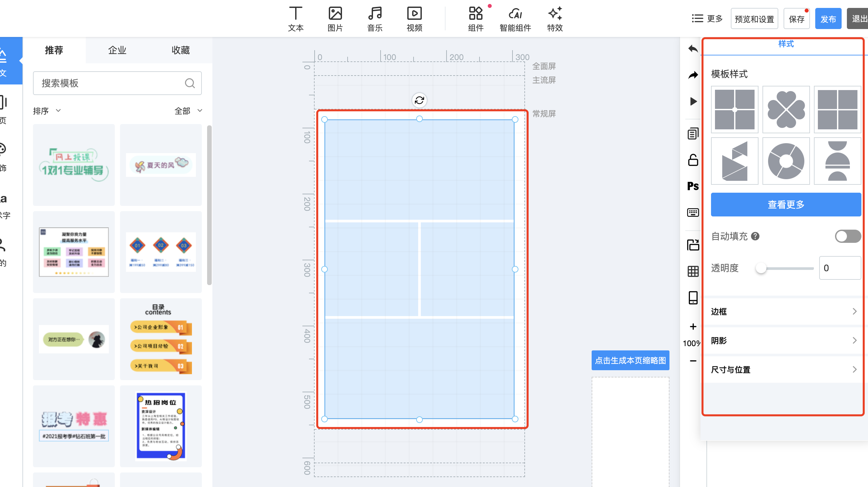868x487 pixels.
Task: Click the grid toggle icon
Action: [693, 271]
